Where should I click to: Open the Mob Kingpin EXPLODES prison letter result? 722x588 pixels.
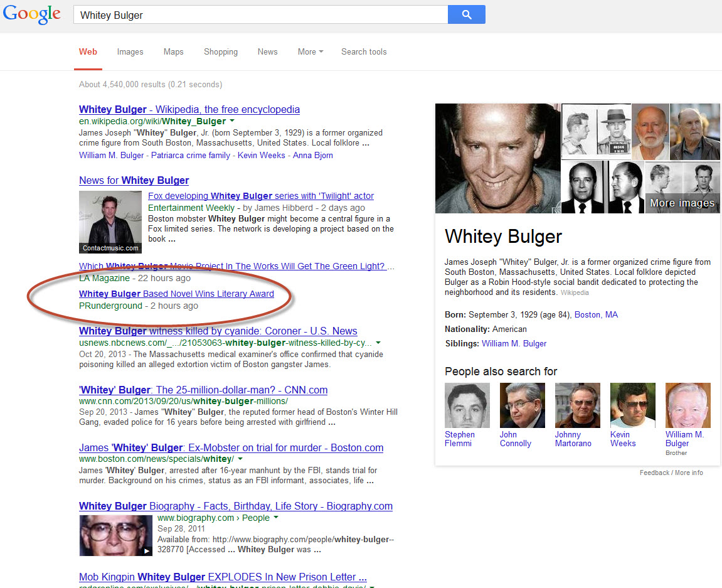point(223,577)
